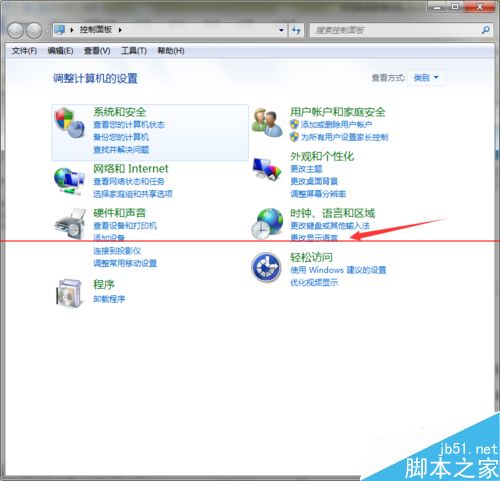
Task: Expand the arrow after 控制面板 in breadcrumb
Action: click(x=120, y=30)
